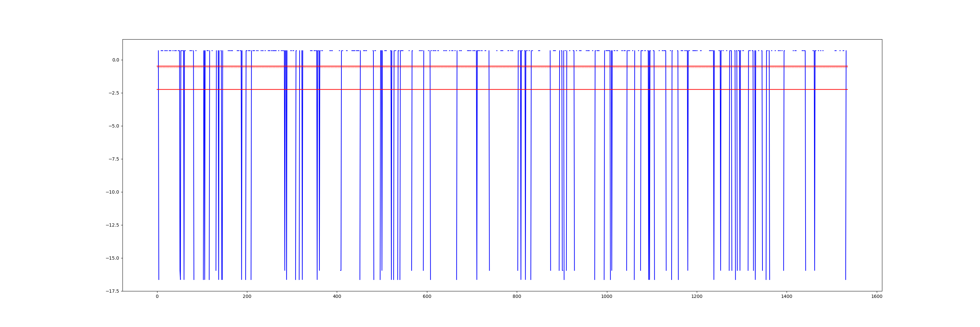Click the y-axis tick label −10.0
Viewport: 980px width, 327px height.
coord(112,192)
